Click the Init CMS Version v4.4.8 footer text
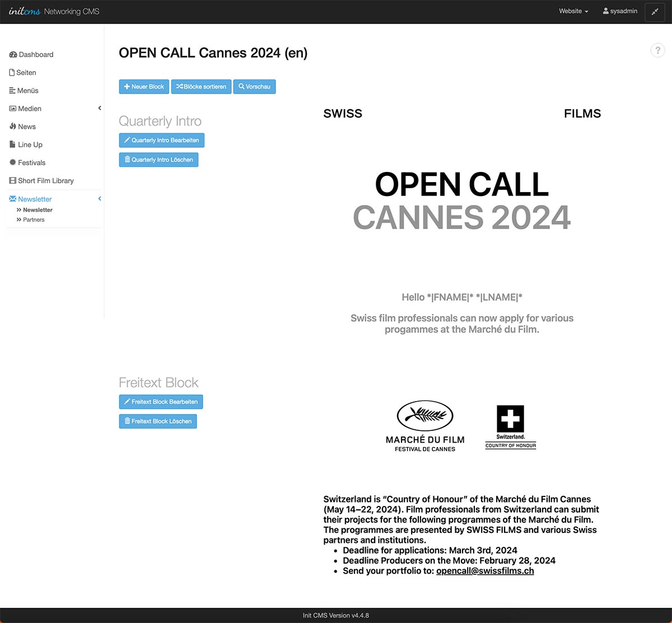The width and height of the screenshot is (672, 623). [336, 615]
